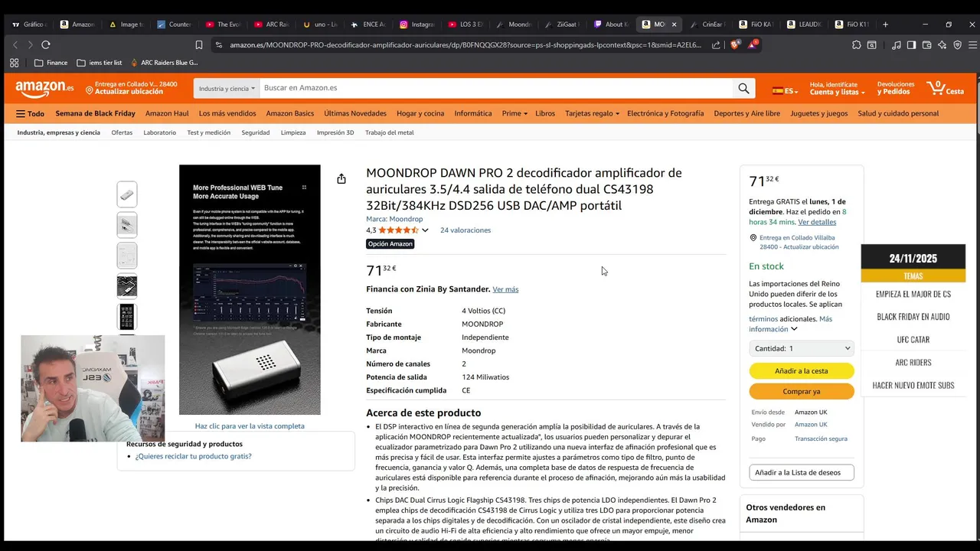
Task: Switch to the Counter-Strike browser tab
Action: pos(174,24)
